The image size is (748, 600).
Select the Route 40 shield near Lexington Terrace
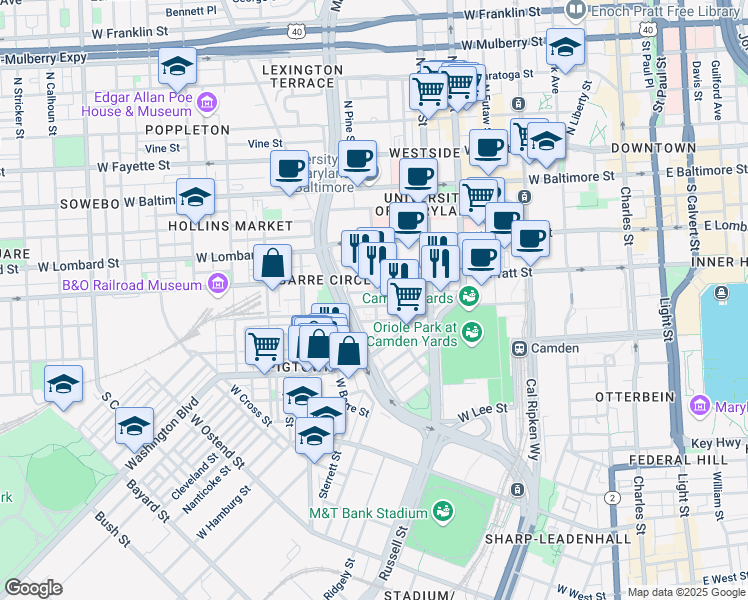[296, 31]
